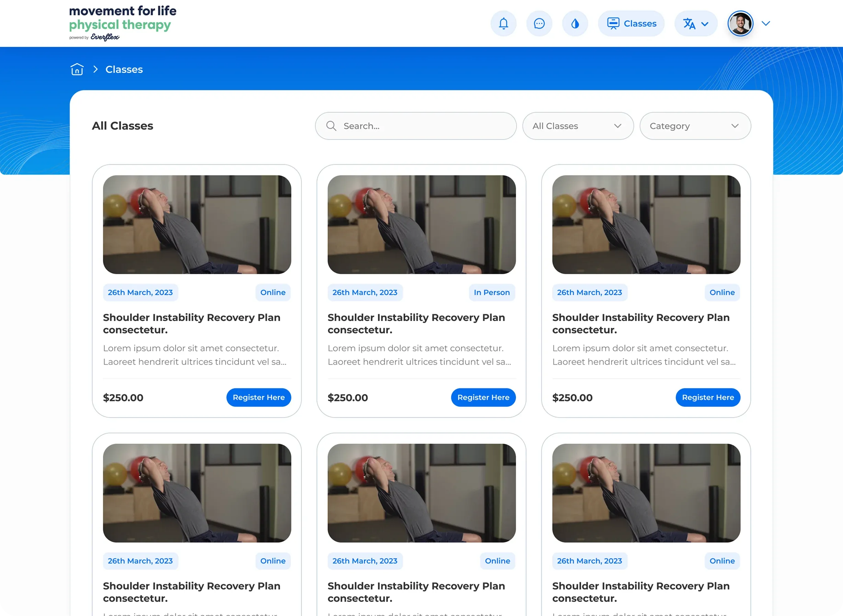Click the user profile avatar
Image resolution: width=843 pixels, height=616 pixels.
click(740, 23)
